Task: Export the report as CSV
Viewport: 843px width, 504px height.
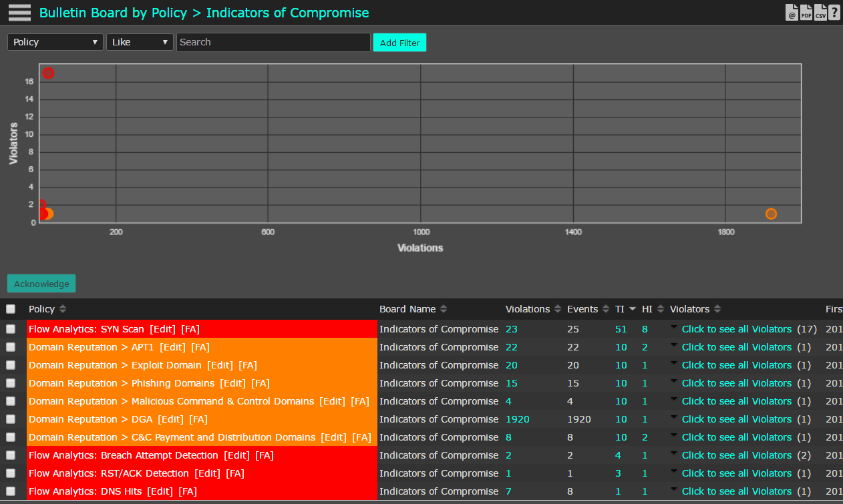Action: click(x=820, y=13)
